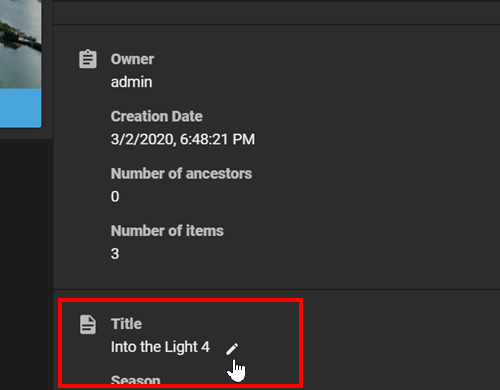This screenshot has height=390, width=500.
Task: Click the blue bar under the thumbnail
Action: pos(21,108)
